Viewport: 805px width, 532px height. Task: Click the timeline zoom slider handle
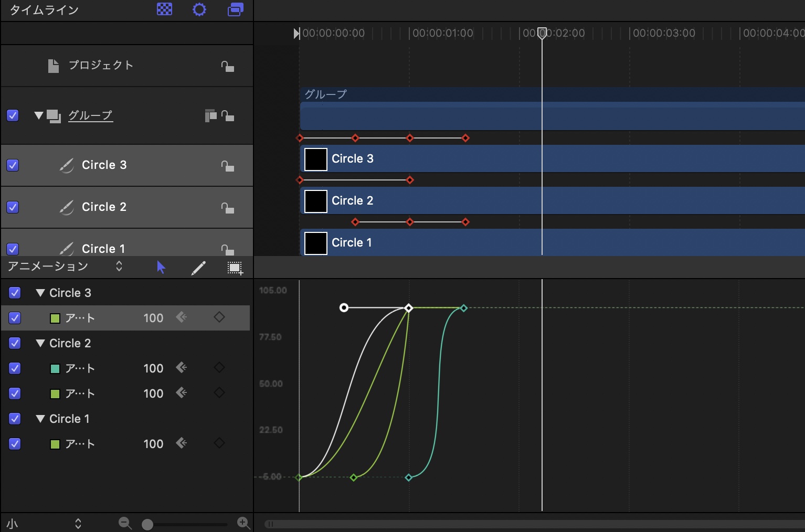pos(147,524)
